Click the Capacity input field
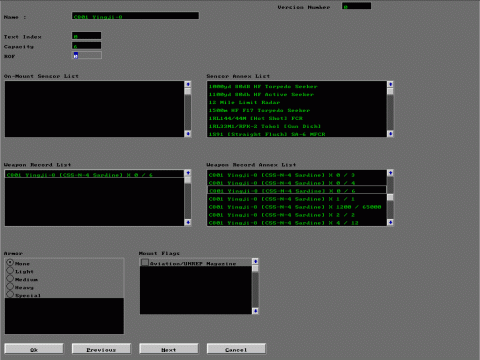The image size is (480, 360). [x=87, y=46]
